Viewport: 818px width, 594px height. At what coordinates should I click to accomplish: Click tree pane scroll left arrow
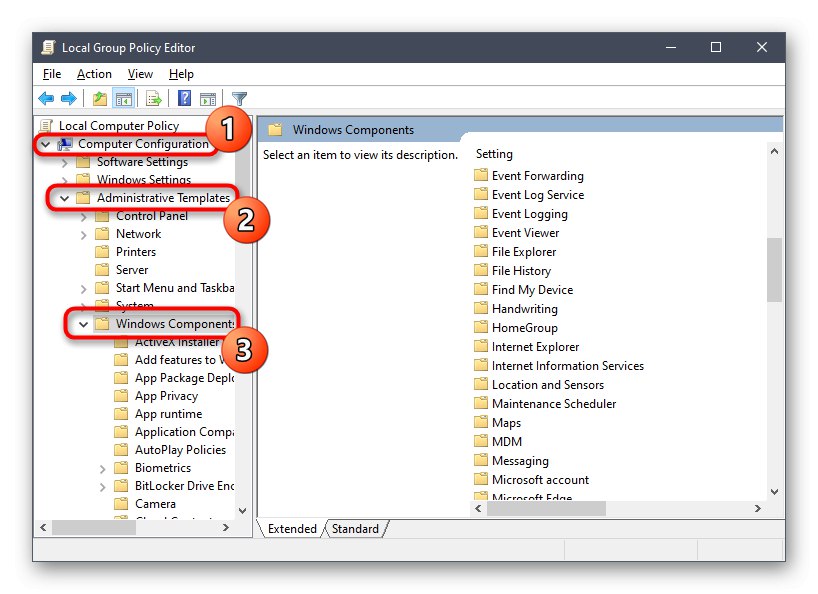point(43,527)
